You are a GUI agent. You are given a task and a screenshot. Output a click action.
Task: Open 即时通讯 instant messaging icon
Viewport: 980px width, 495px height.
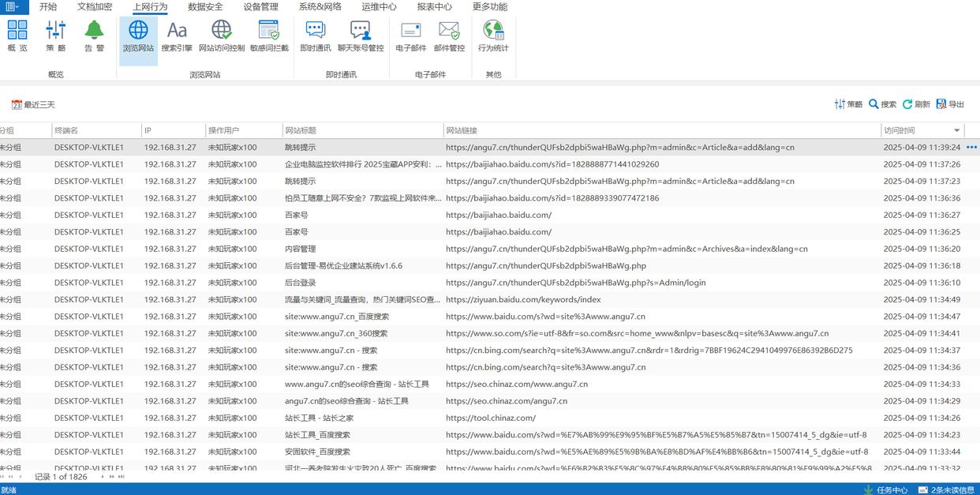point(316,36)
